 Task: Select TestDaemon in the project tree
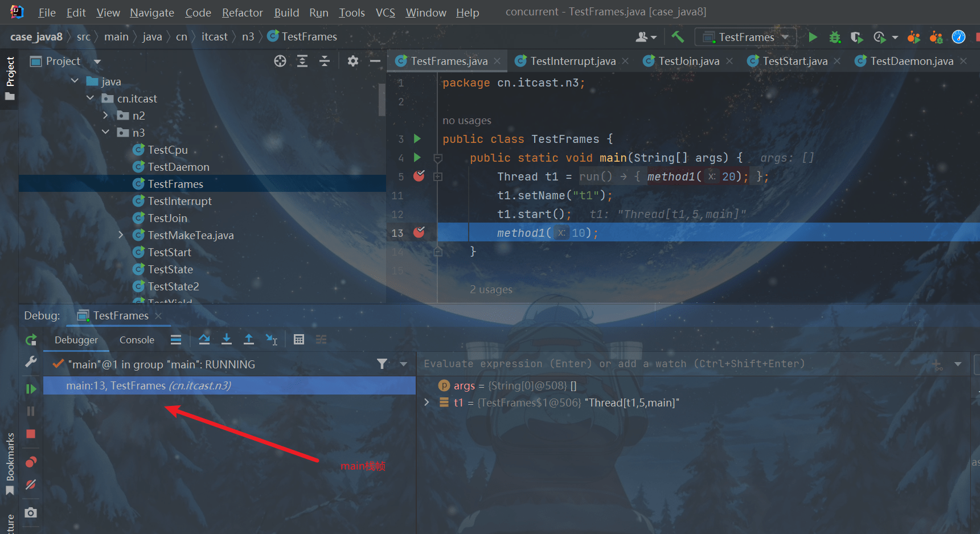tap(178, 167)
